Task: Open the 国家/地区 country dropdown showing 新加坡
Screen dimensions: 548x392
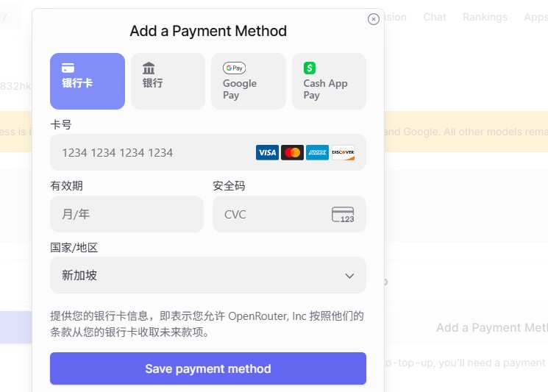Action: pos(208,275)
